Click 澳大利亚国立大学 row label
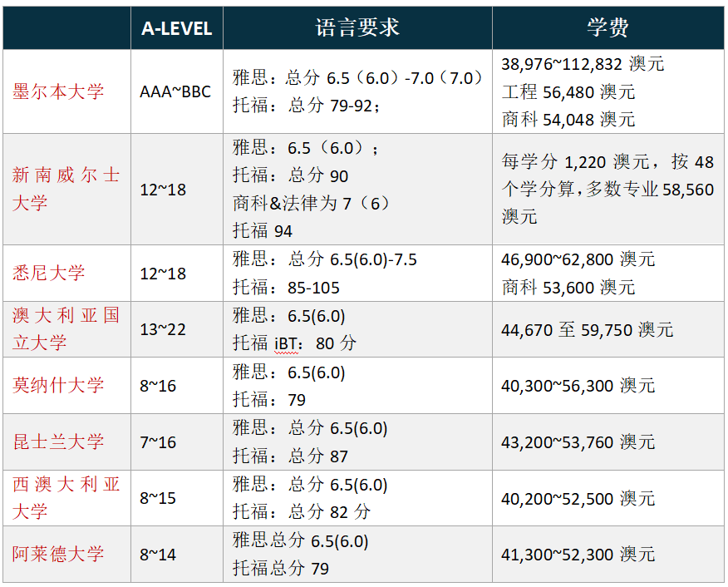This screenshot has width=728, height=587. pyautogui.click(x=65, y=329)
